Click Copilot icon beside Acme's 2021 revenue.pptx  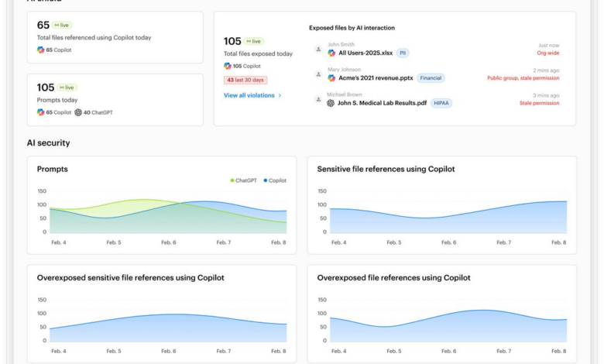click(x=331, y=77)
